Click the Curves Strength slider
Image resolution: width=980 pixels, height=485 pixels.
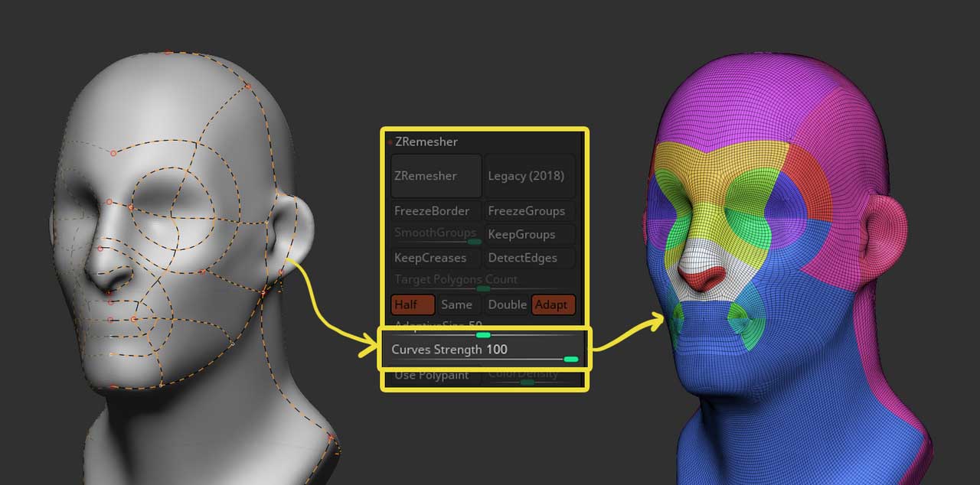point(483,351)
